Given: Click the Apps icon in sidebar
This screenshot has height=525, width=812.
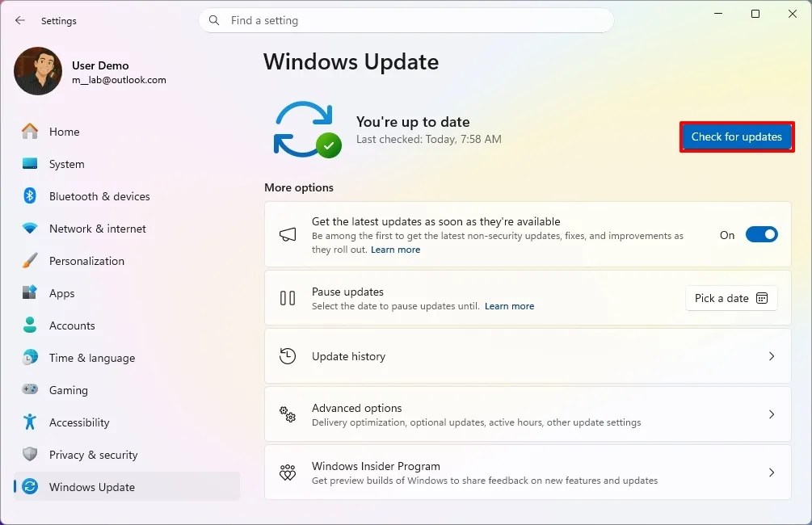Looking at the screenshot, I should point(30,292).
